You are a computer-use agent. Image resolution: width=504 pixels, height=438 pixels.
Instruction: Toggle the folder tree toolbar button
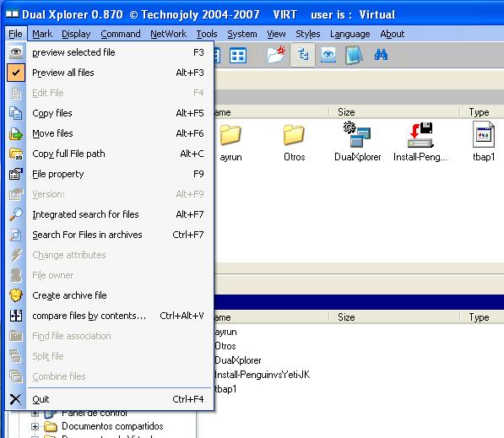pos(302,55)
